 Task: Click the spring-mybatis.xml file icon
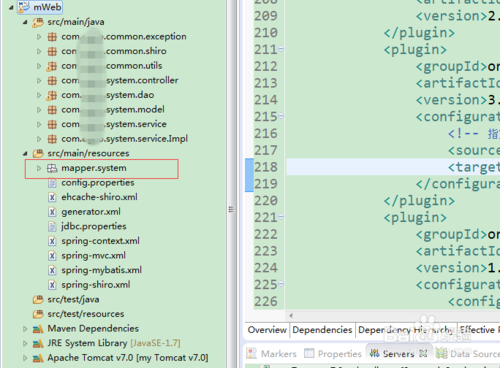click(x=52, y=270)
